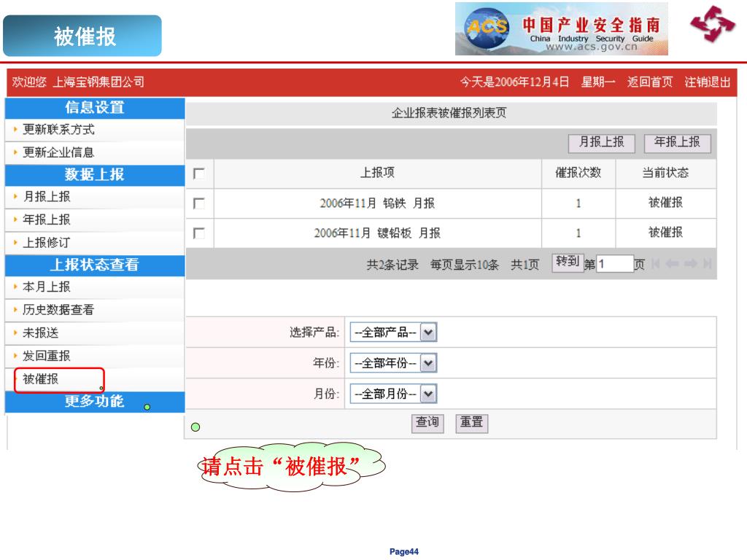
Task: Click the 数据上报 section header
Action: [95, 175]
